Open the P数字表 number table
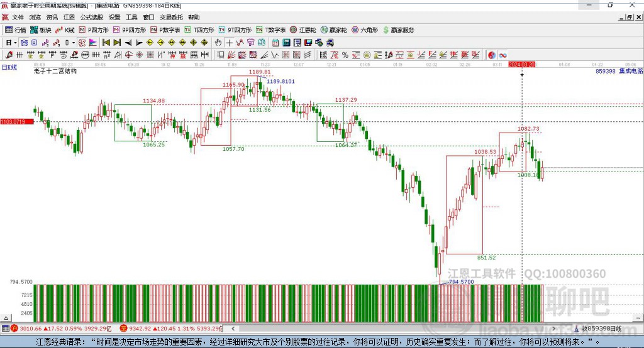Screen dimensions: 644x348 click(x=165, y=30)
